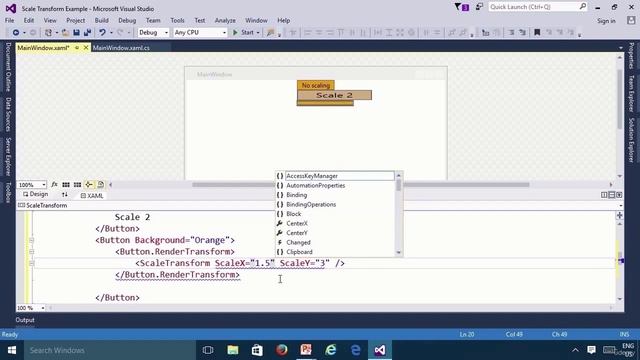Click the bookmark toolbar icon

click(537, 32)
